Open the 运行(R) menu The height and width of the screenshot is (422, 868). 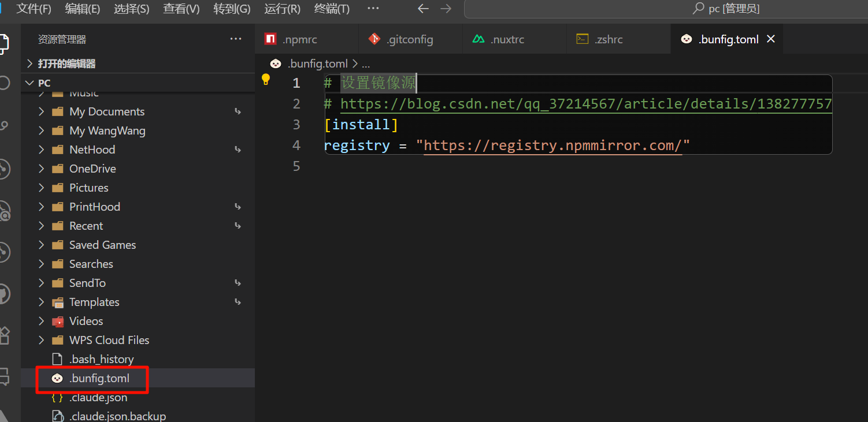tap(283, 9)
